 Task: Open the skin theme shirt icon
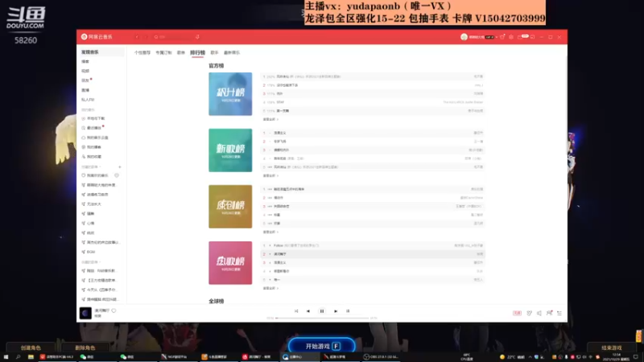tap(502, 37)
